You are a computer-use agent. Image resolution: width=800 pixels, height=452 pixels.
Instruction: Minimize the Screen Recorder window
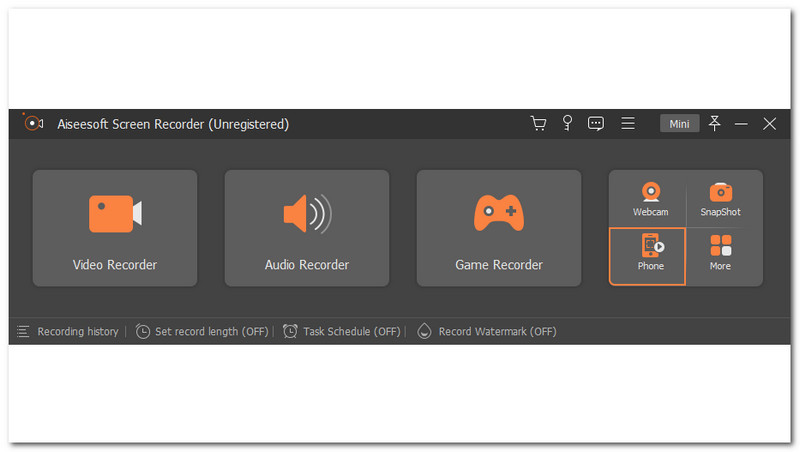[741, 124]
